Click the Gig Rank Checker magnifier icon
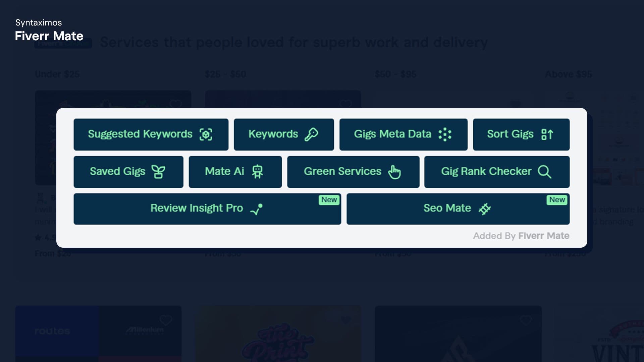The height and width of the screenshot is (362, 644). [x=544, y=172]
